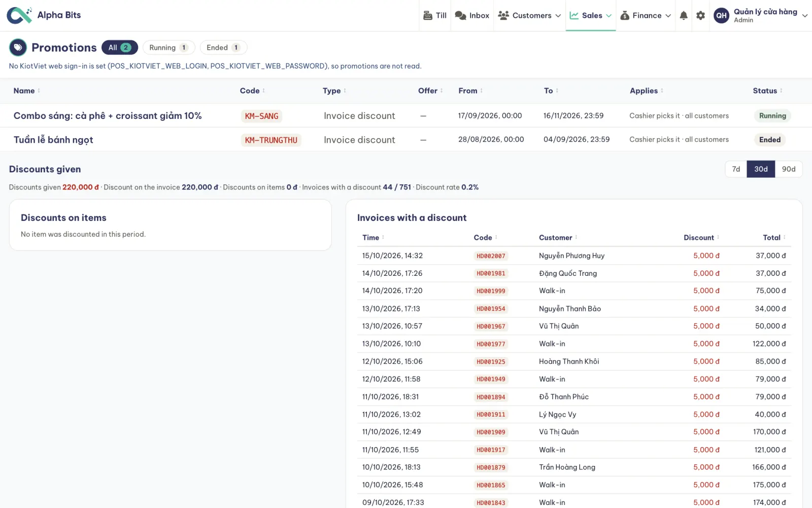812x508 pixels.
Task: Filter promotions by Running
Action: (168, 47)
